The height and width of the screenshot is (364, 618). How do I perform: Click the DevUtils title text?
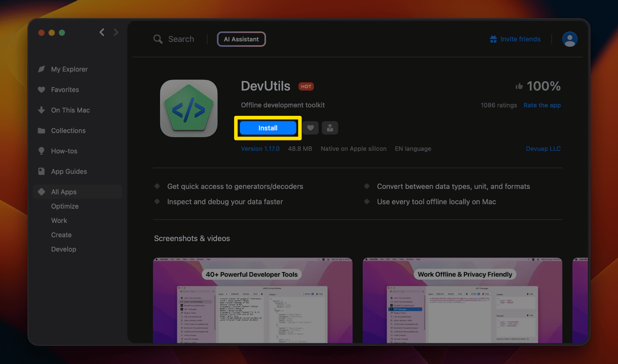click(266, 86)
